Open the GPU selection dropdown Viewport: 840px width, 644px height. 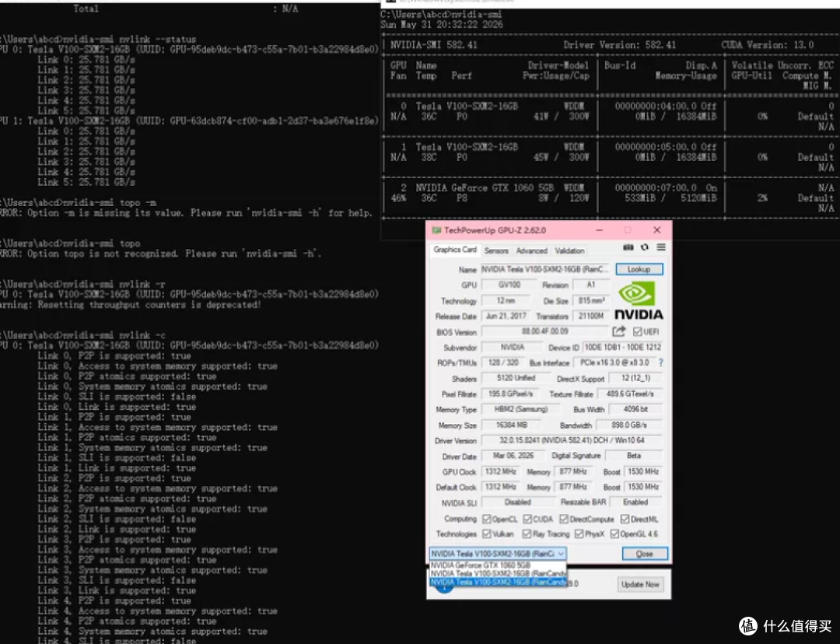pyautogui.click(x=498, y=554)
